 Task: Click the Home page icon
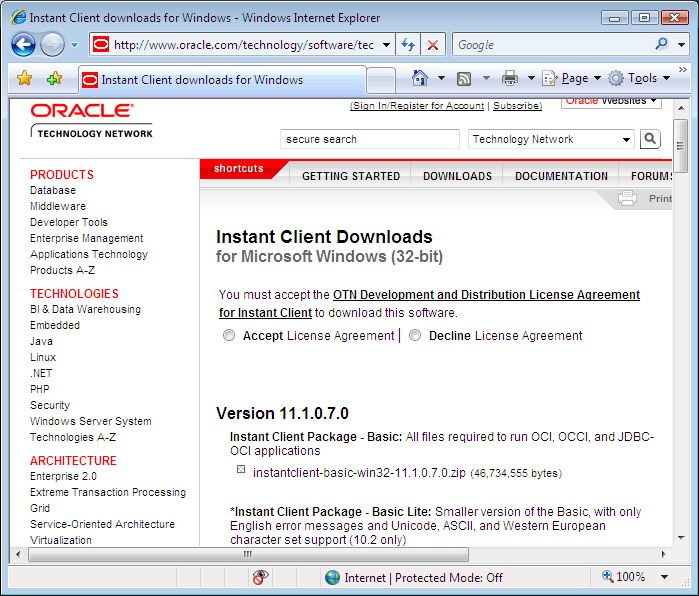[419, 78]
